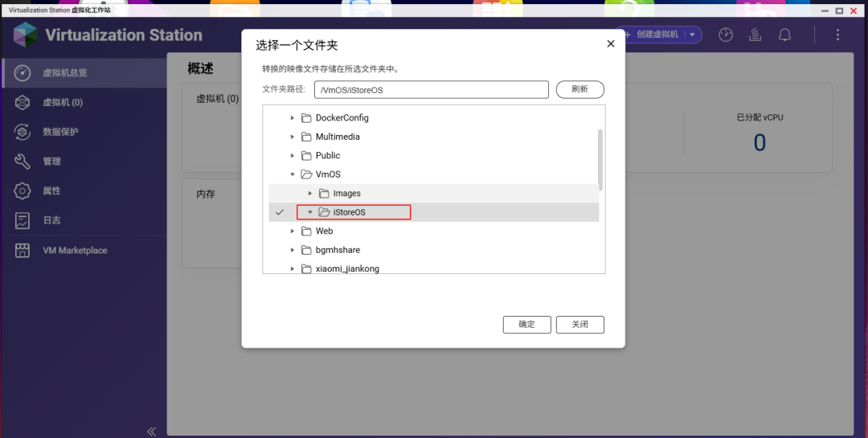
Task: Click the 虚拟机 (0) sidebar icon
Action: tap(23, 102)
